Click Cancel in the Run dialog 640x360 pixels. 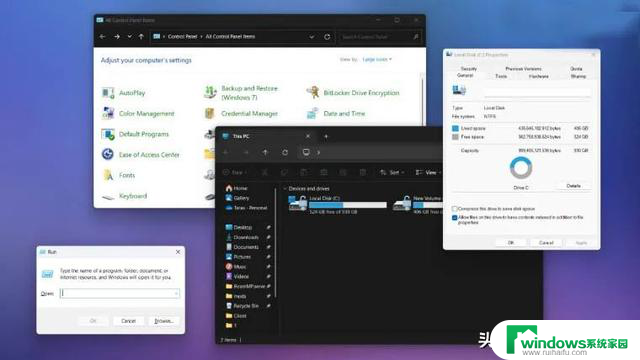pos(128,321)
